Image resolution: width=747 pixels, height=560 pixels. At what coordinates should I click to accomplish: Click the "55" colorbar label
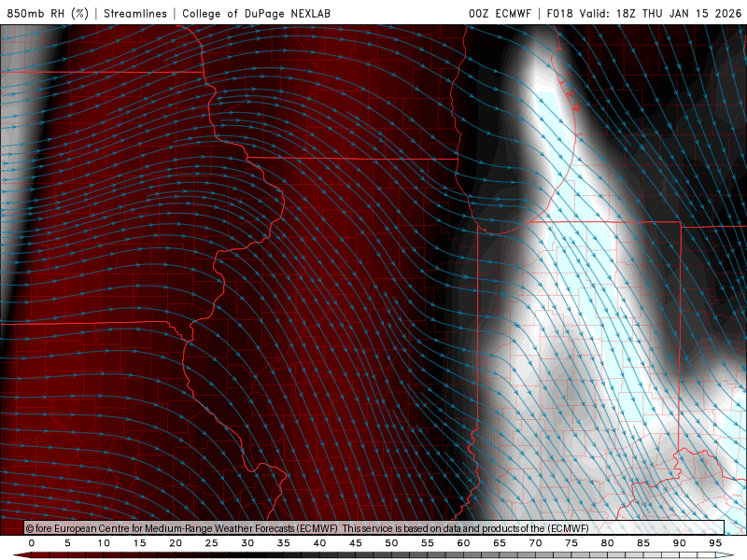pyautogui.click(x=428, y=543)
